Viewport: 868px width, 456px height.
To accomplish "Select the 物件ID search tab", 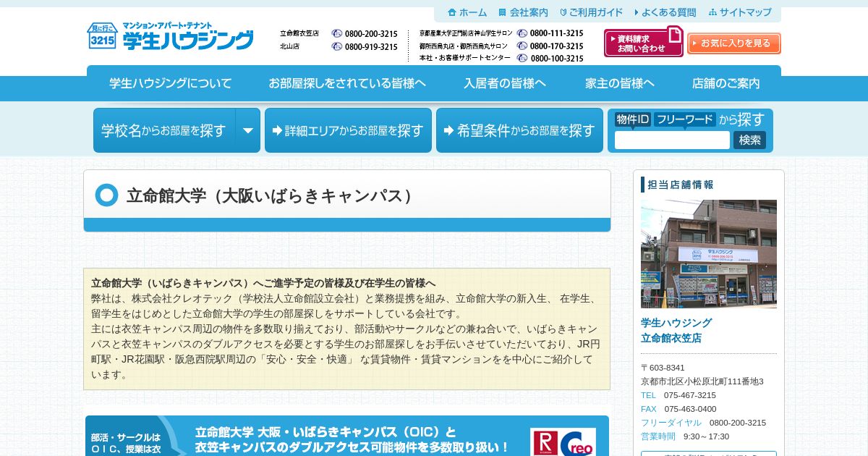I will pos(633,119).
